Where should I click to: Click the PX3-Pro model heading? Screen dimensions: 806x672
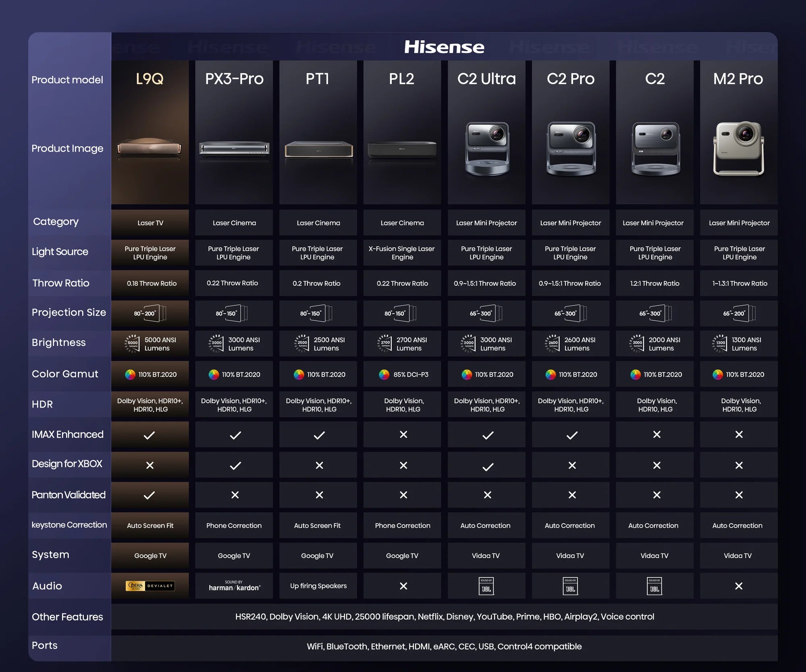tap(234, 79)
